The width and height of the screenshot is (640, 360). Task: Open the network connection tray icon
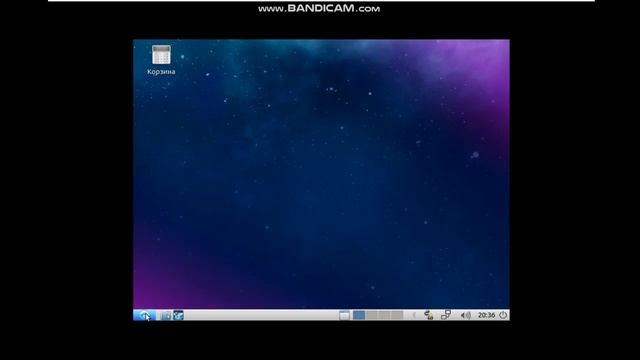[x=446, y=315]
